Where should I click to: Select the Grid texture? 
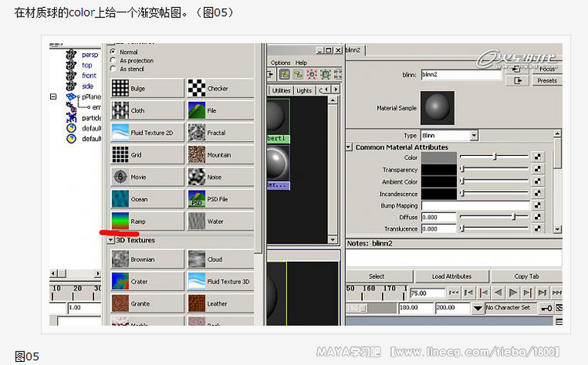147,155
